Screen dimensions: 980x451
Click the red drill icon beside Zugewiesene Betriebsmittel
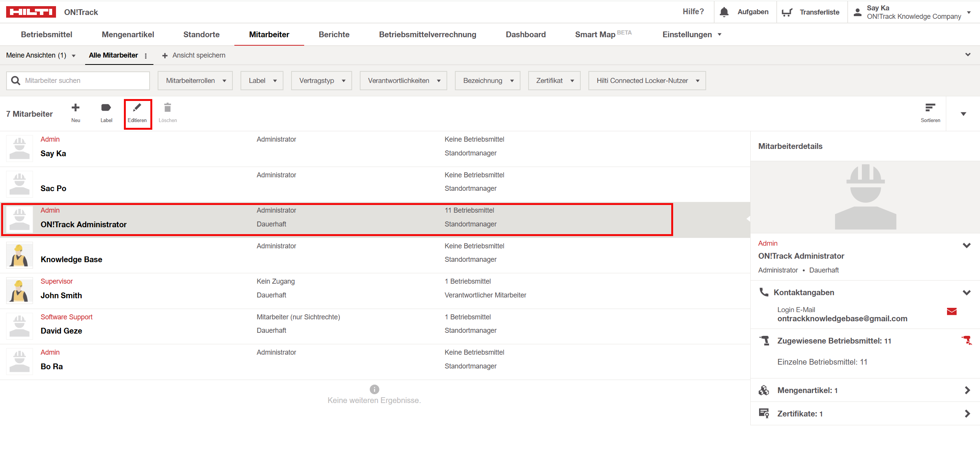(x=966, y=340)
